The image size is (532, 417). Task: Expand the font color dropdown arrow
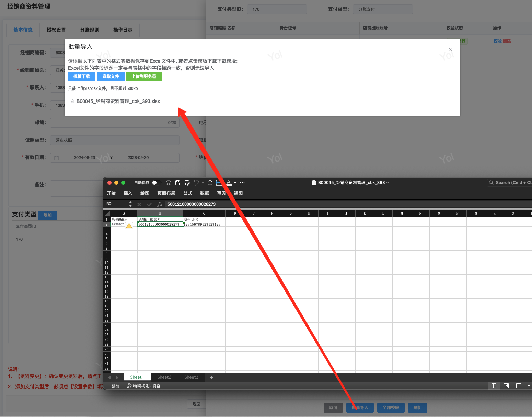click(x=235, y=183)
